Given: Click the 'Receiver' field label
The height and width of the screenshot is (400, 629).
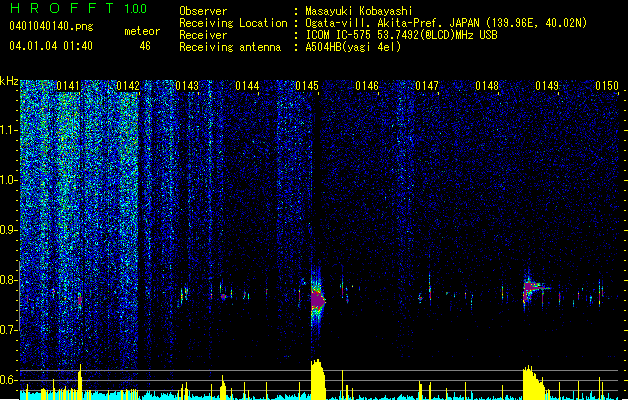Looking at the screenshot, I should 203,35.
